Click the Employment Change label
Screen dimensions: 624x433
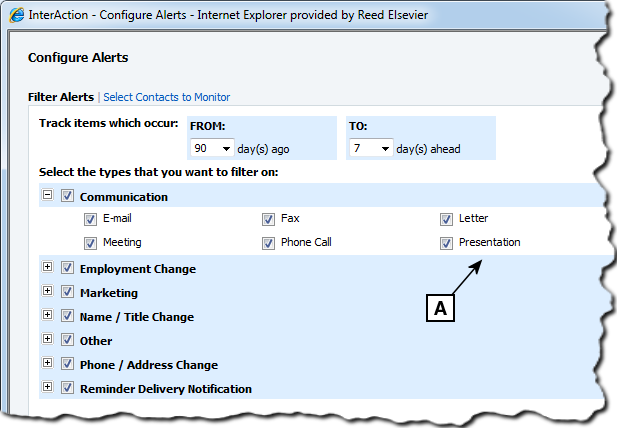pos(138,269)
